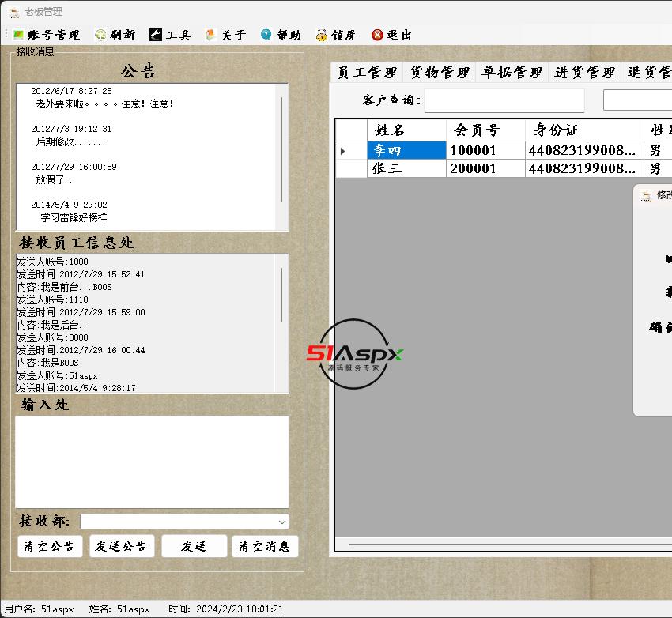Viewport: 672px width, 618px height.
Task: Click the red 退出 exit icon
Action: click(x=377, y=35)
